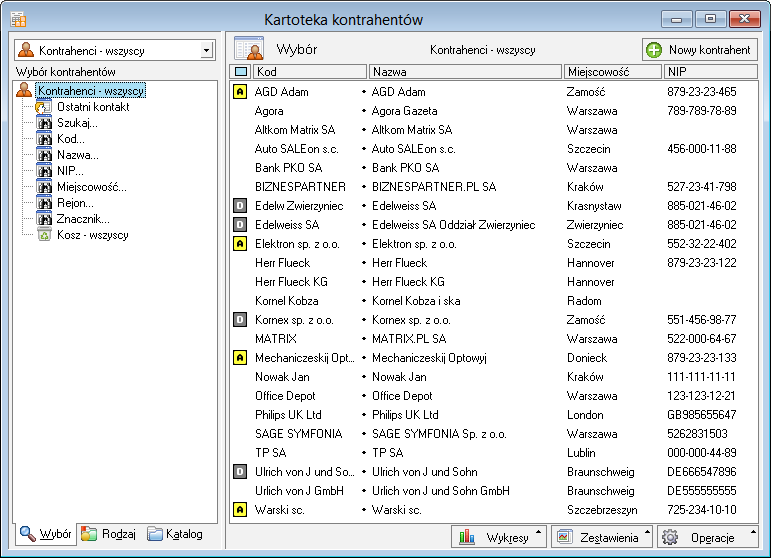771x558 pixels.
Task: Sort by the Kod column header
Action: (310, 72)
